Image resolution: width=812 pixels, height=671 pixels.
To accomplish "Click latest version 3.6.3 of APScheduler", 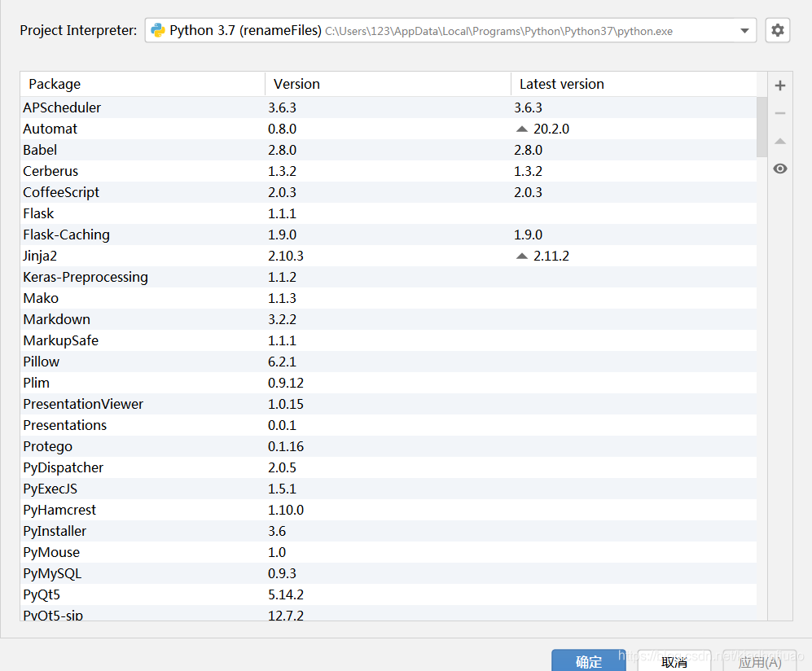I will coord(529,107).
